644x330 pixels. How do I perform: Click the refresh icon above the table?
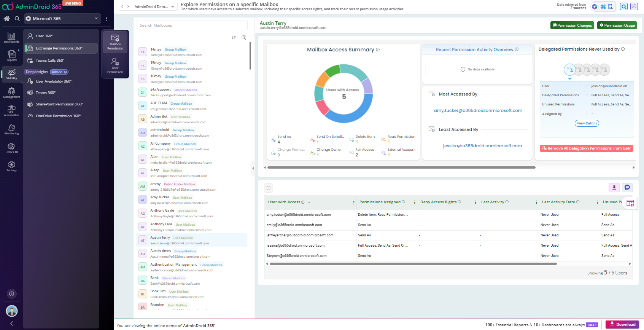[x=269, y=188]
